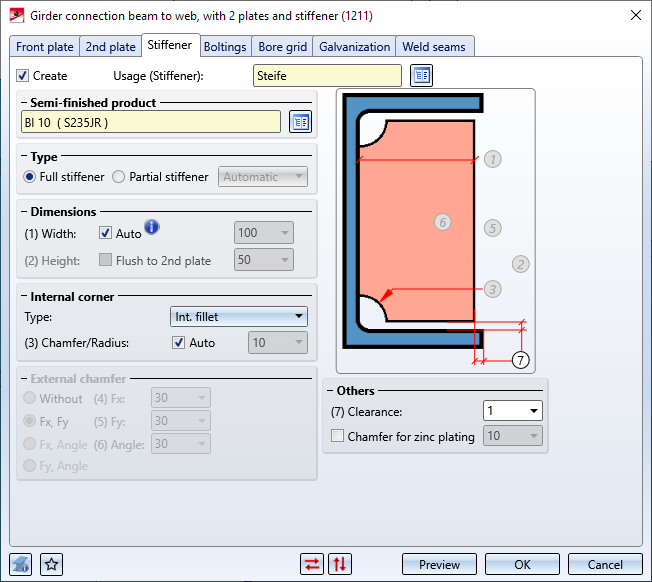This screenshot has width=652, height=582.
Task: Select the Stiffener tab
Action: 170,45
